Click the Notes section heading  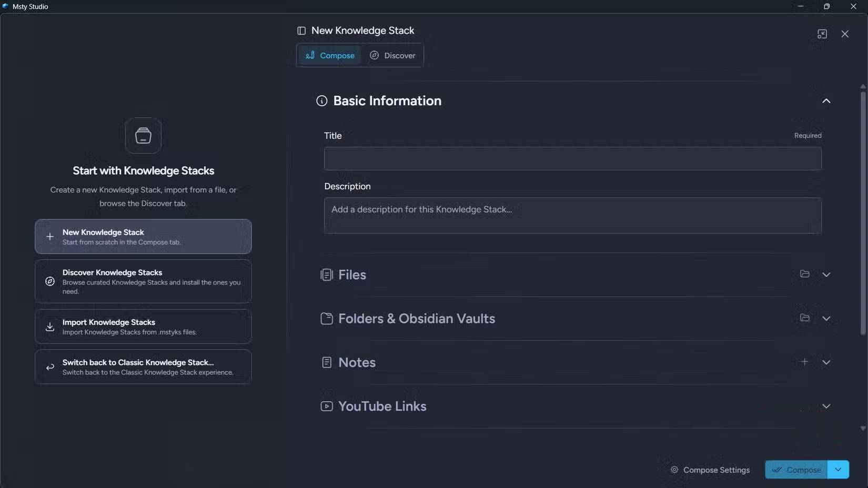tap(357, 362)
